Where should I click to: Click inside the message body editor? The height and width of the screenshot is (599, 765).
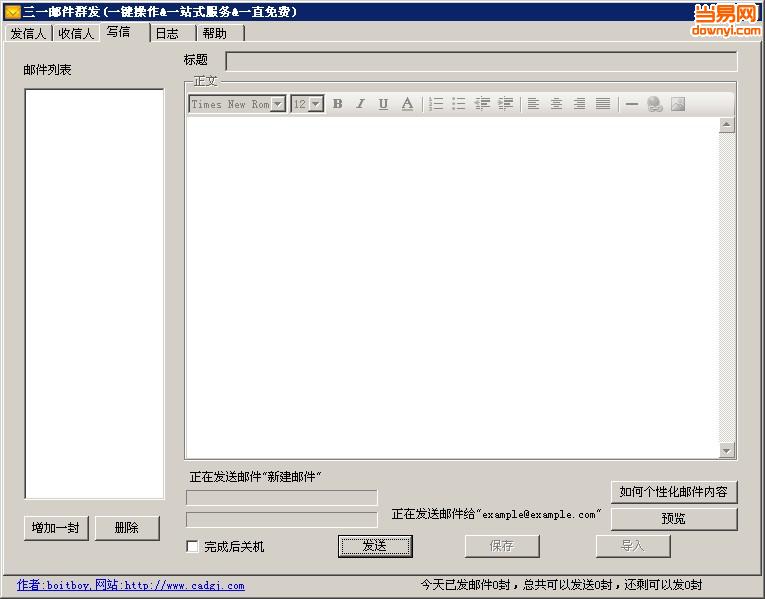click(x=452, y=287)
